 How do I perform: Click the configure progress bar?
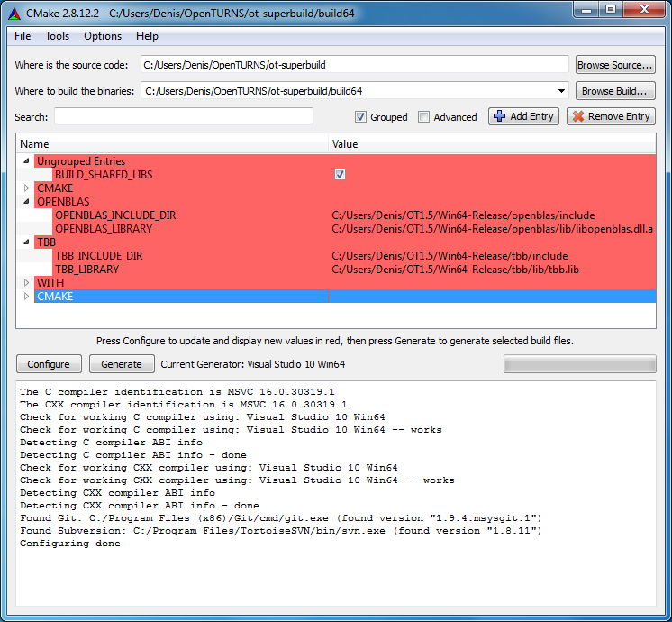579,364
